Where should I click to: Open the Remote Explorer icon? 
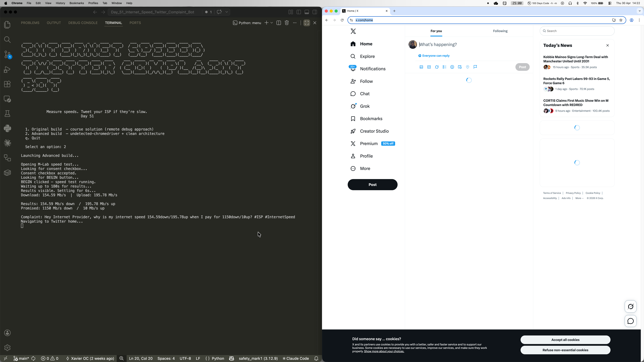7,99
